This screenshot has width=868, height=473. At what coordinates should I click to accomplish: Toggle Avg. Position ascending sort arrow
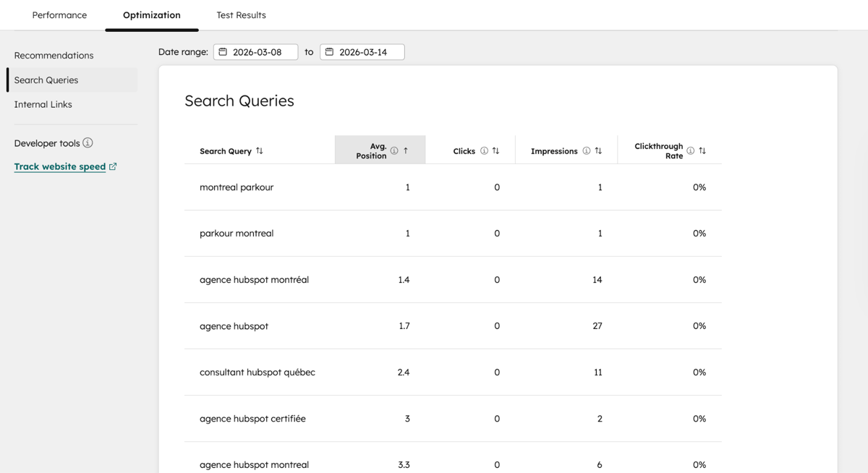click(406, 150)
